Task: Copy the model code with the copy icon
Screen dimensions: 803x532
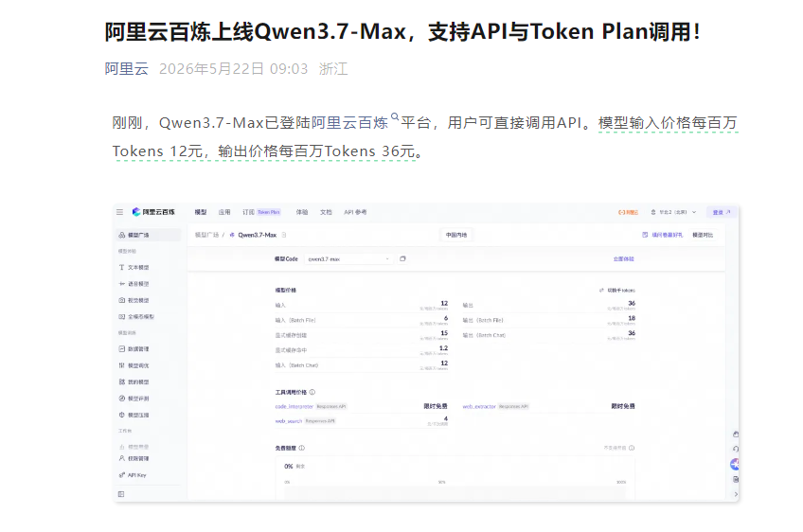Action: 402,259
